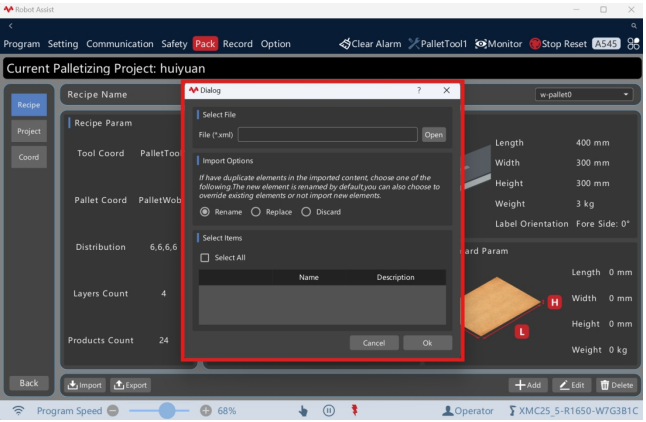
Task: Click the red H marker on cardboard
Action: 555,302
